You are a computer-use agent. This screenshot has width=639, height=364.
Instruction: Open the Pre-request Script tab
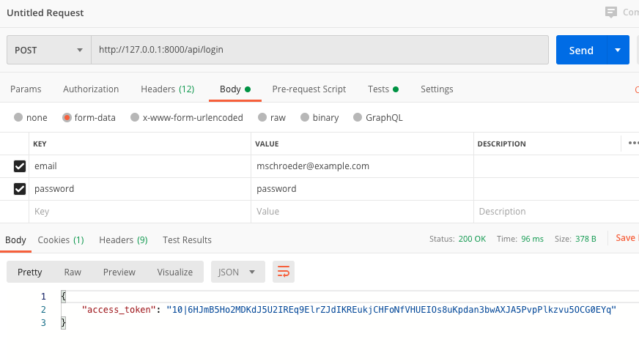click(309, 89)
